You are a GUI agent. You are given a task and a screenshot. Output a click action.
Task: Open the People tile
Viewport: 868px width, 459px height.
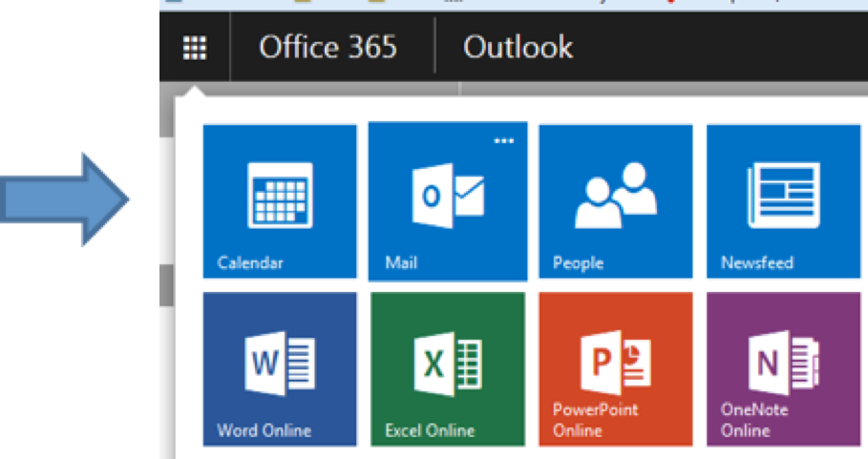[616, 201]
